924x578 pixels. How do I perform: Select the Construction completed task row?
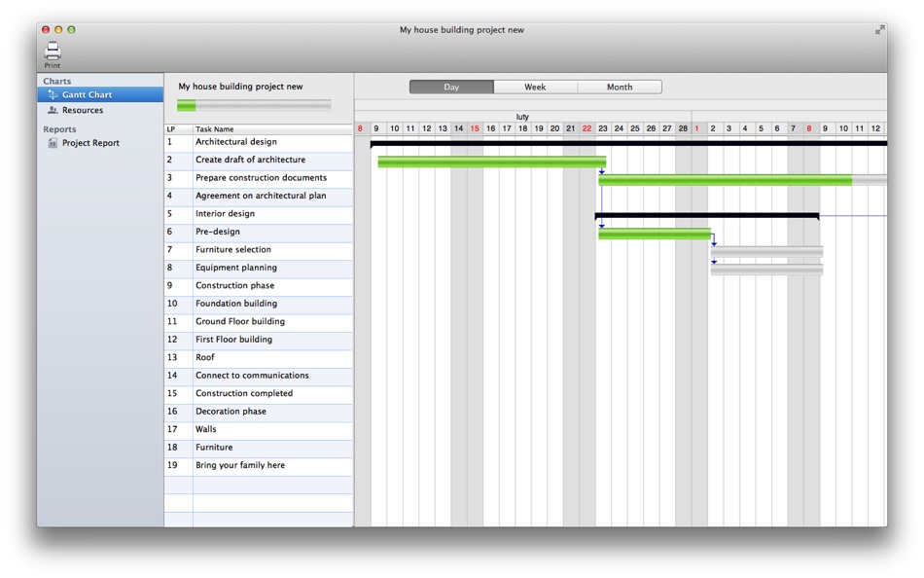tap(259, 394)
